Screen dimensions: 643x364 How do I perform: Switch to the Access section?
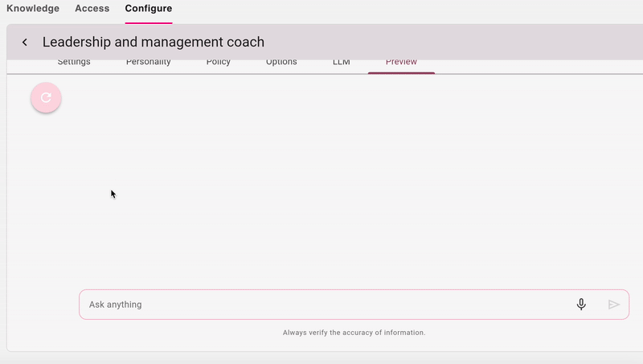(92, 9)
